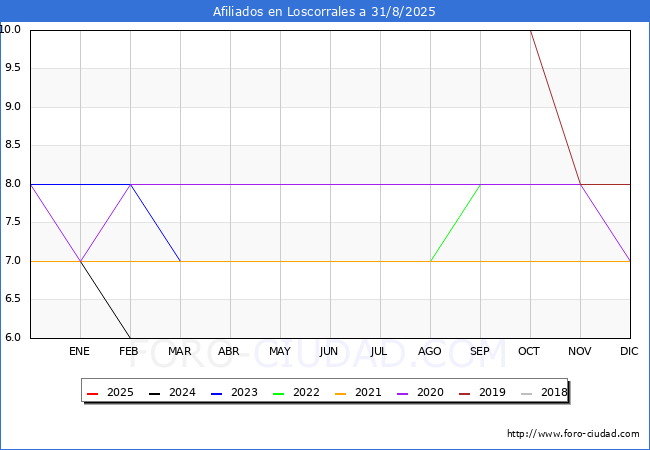Click the ENE month axis label
Screen dimensions: 650x450
click(79, 351)
